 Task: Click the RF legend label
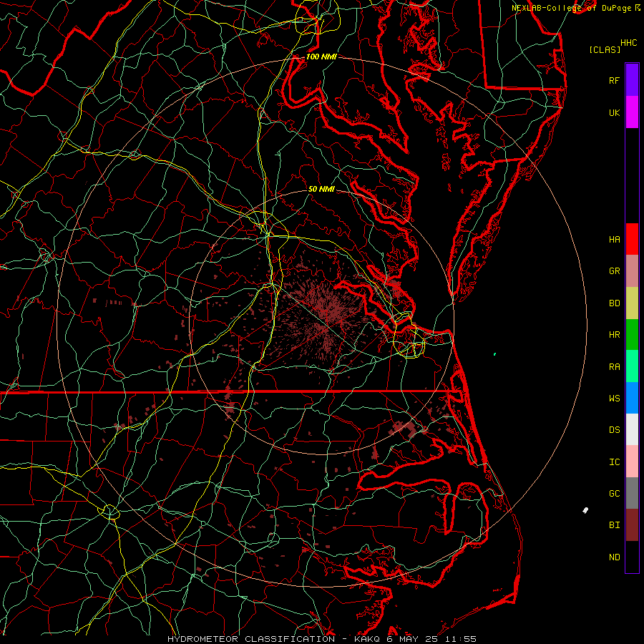(614, 80)
